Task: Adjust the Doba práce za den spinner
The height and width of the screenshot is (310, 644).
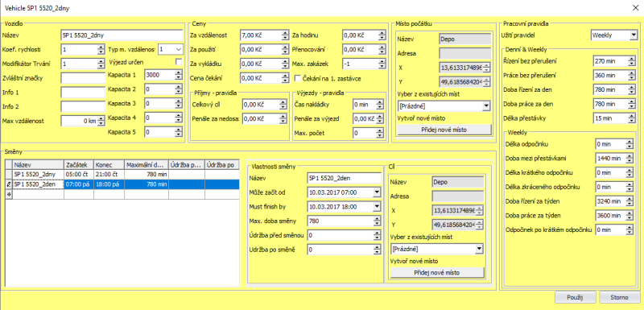Action: pyautogui.click(x=631, y=104)
